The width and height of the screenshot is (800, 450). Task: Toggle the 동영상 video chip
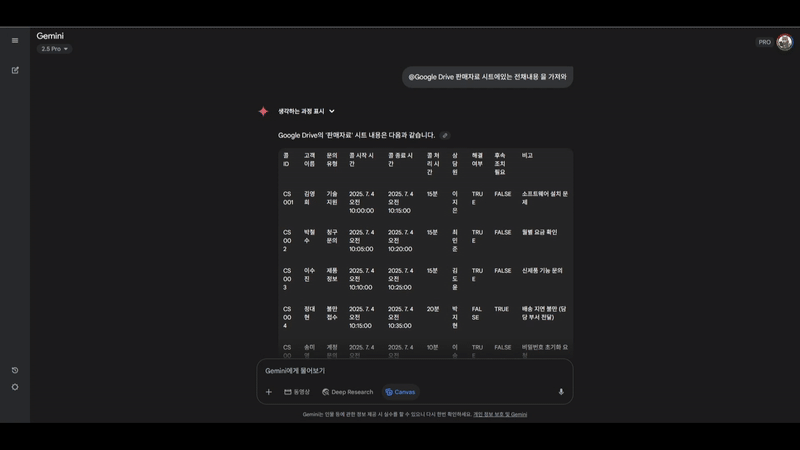click(297, 392)
